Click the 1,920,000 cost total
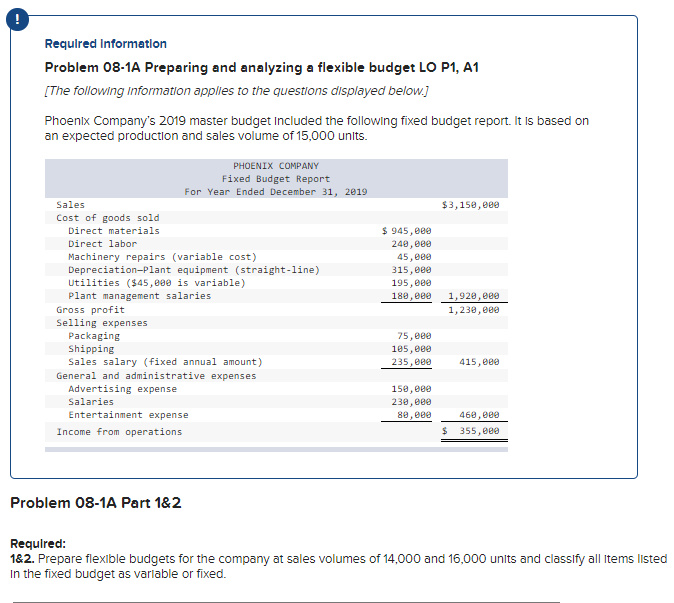 coord(474,296)
